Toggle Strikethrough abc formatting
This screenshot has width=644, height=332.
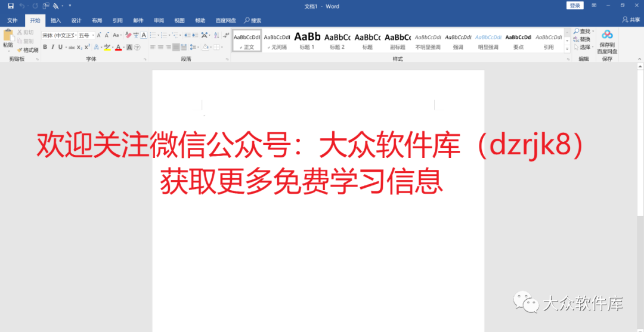click(72, 47)
